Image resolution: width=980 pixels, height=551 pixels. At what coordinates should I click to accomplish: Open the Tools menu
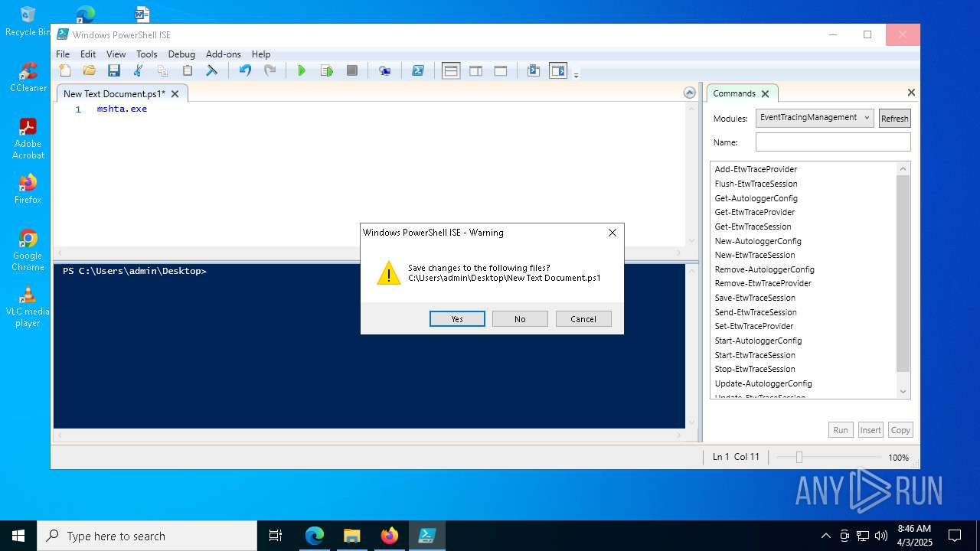146,54
